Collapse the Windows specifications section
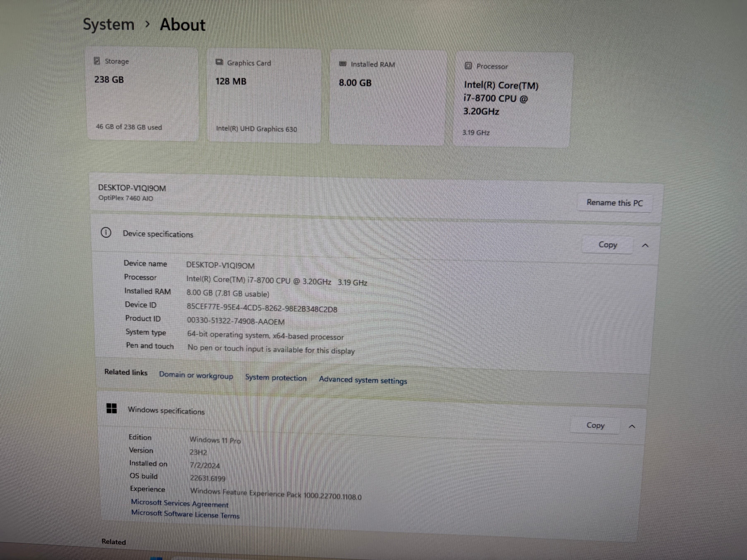 pyautogui.click(x=632, y=426)
